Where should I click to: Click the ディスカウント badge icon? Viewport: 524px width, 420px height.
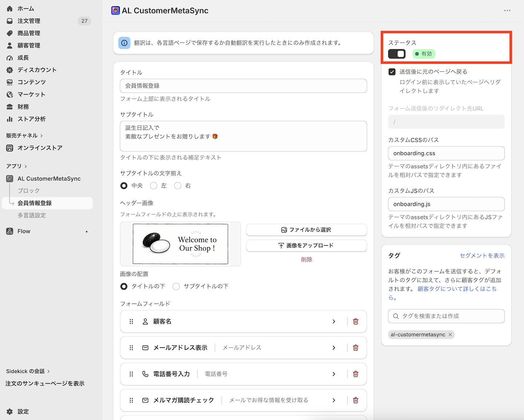coord(10,70)
